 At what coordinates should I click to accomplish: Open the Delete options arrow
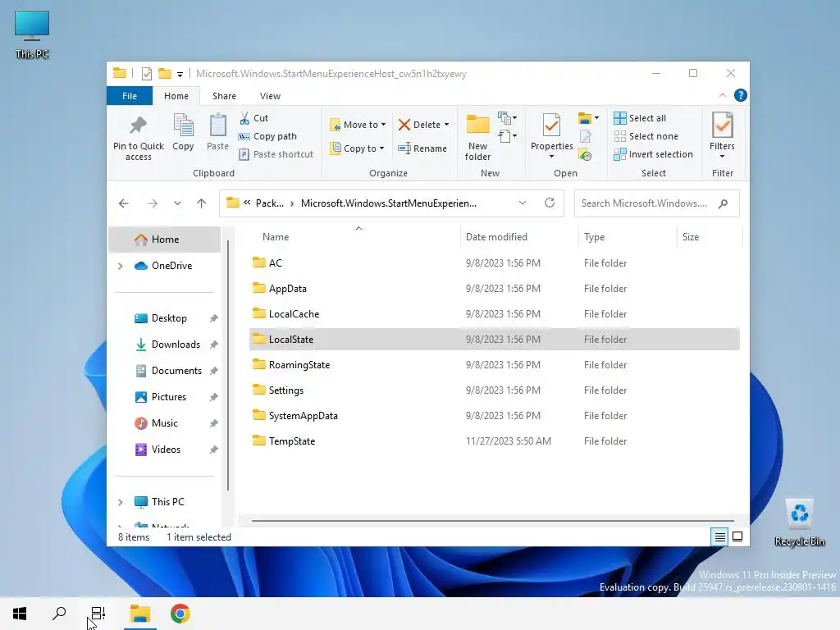click(446, 125)
